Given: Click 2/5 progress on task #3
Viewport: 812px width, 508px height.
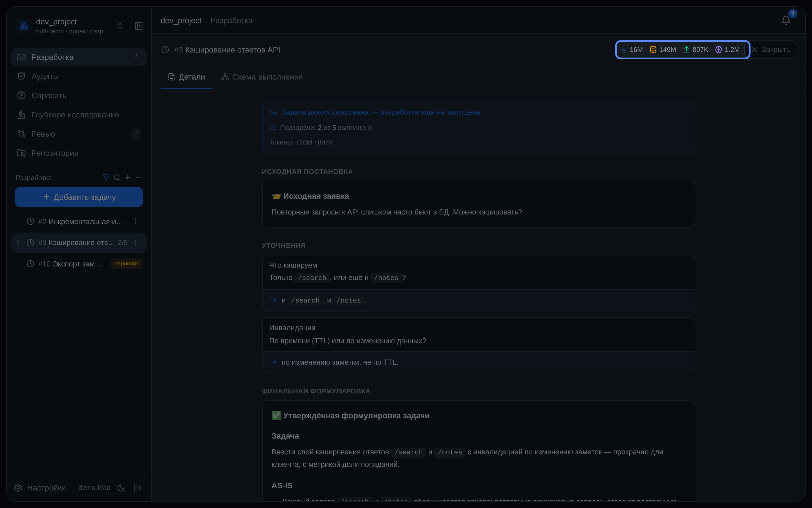Looking at the screenshot, I should [x=122, y=243].
